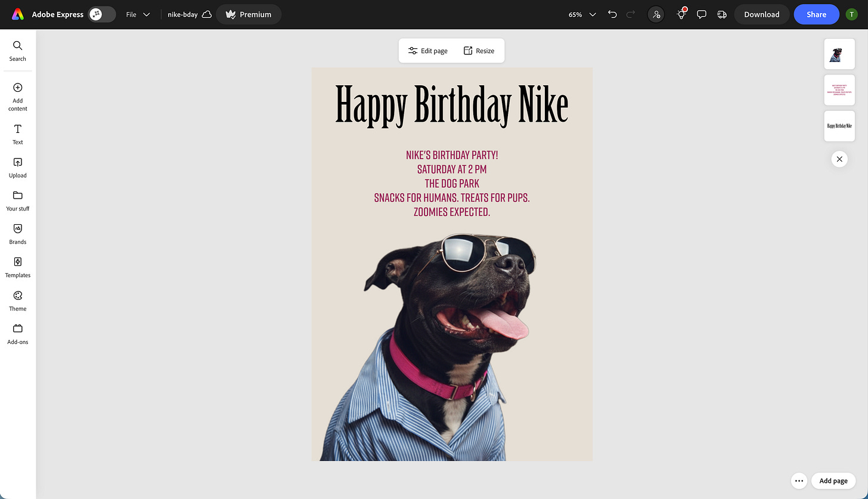Viewport: 868px width, 499px height.
Task: Open the 65% zoom level dropdown
Action: coord(581,14)
